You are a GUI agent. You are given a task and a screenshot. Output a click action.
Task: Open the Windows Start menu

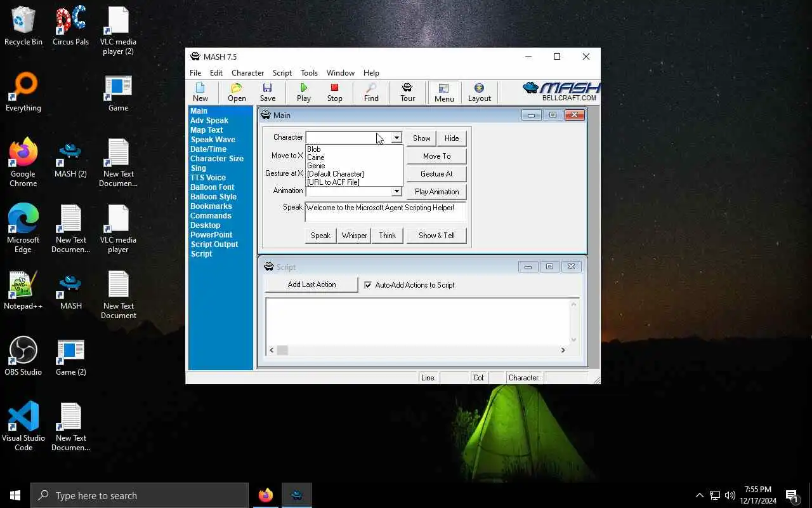pyautogui.click(x=15, y=495)
